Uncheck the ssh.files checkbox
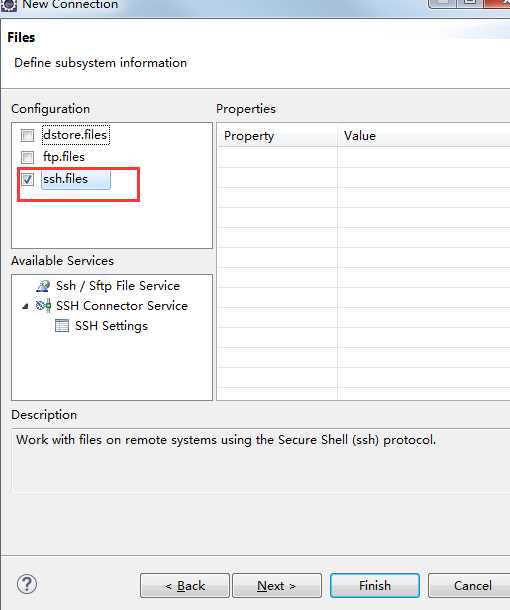510x610 pixels. pyautogui.click(x=27, y=179)
